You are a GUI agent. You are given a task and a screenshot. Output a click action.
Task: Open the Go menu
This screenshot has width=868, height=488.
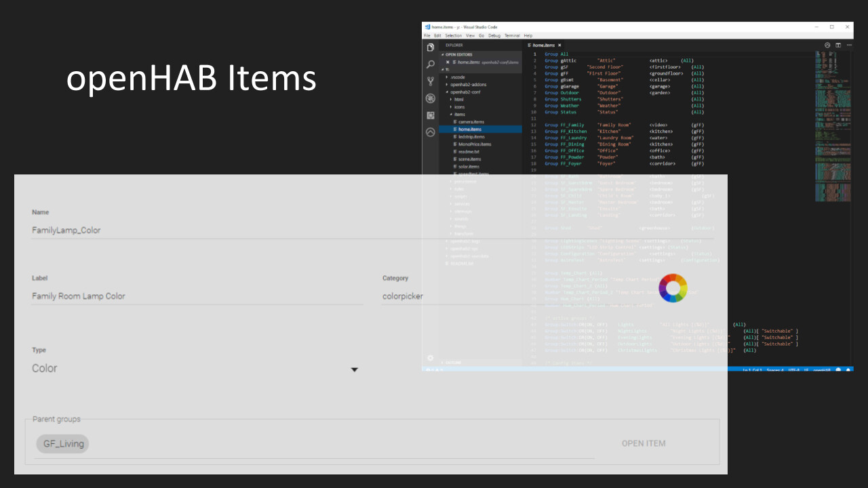click(x=481, y=35)
